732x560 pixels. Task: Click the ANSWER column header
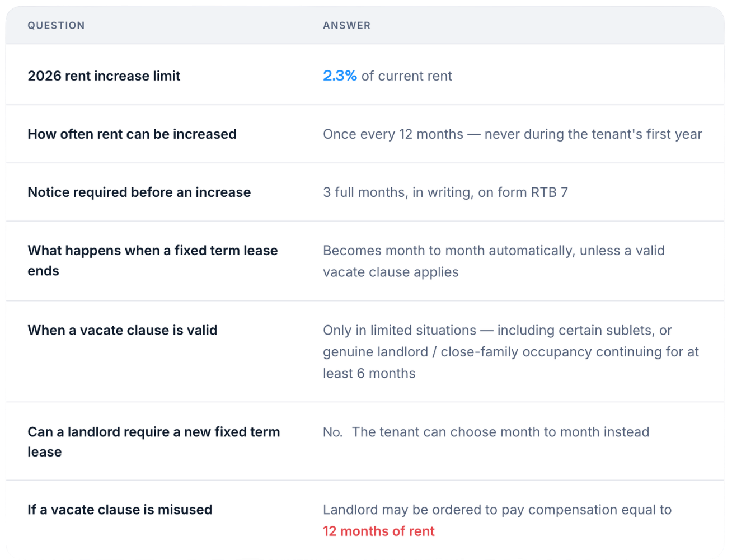click(x=346, y=25)
